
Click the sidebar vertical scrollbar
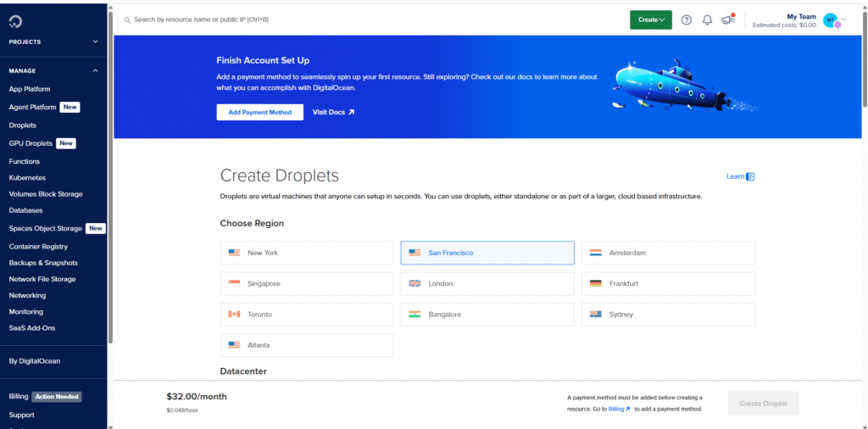pyautogui.click(x=110, y=170)
